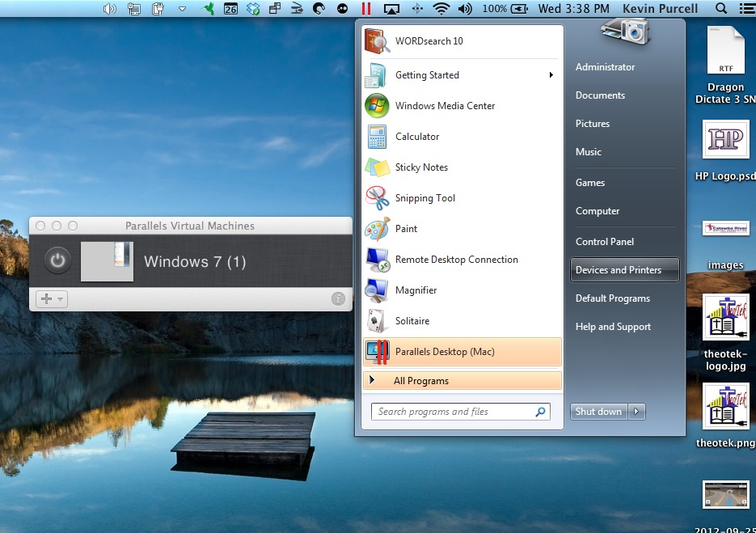Click the Windows Media Center label
The width and height of the screenshot is (756, 533).
coord(445,106)
